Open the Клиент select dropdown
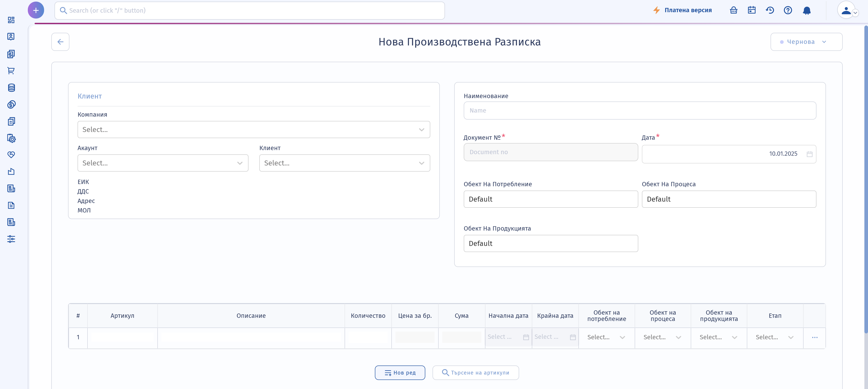Viewport: 868px width, 389px height. point(345,163)
